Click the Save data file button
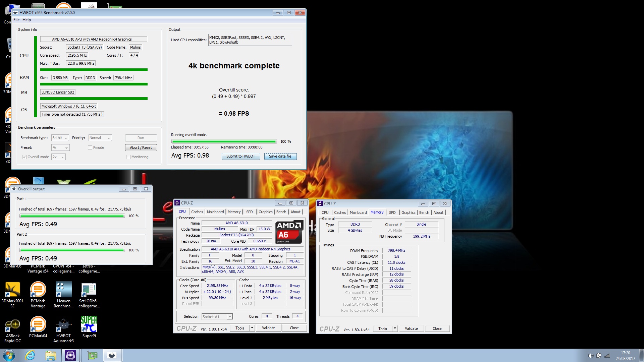The image size is (644, 362). (x=280, y=156)
